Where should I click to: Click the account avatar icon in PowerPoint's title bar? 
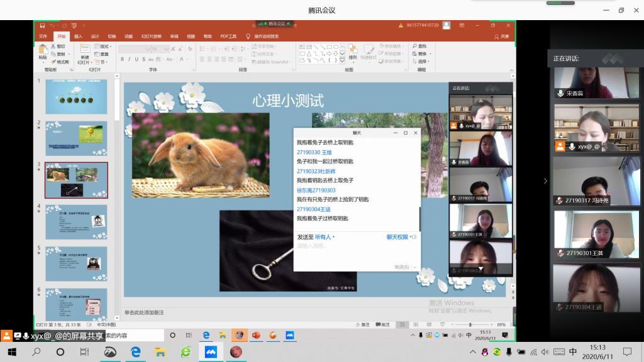point(447,25)
